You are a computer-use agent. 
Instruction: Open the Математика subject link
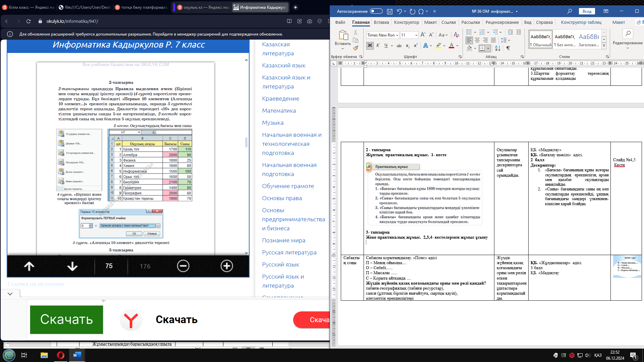point(279,111)
